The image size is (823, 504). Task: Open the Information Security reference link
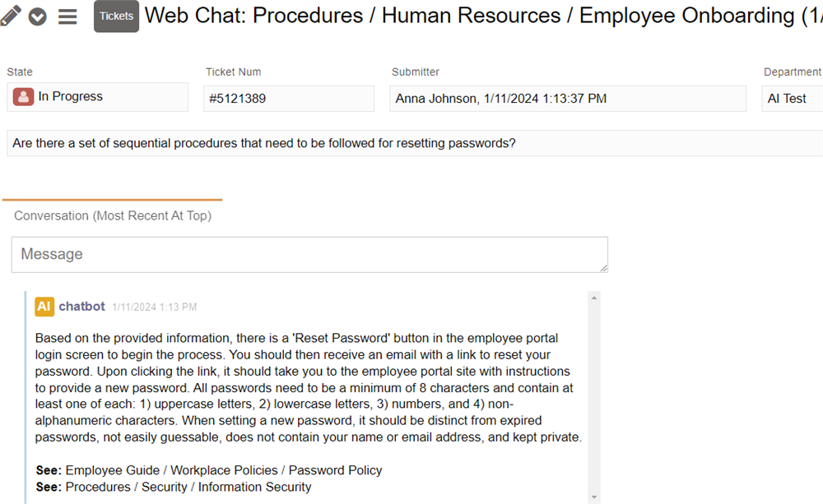(254, 487)
